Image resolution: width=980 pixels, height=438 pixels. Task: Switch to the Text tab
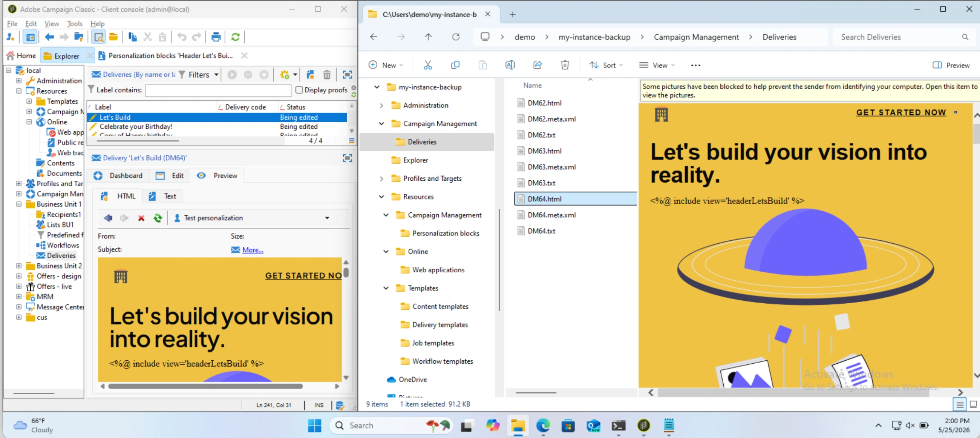point(162,196)
